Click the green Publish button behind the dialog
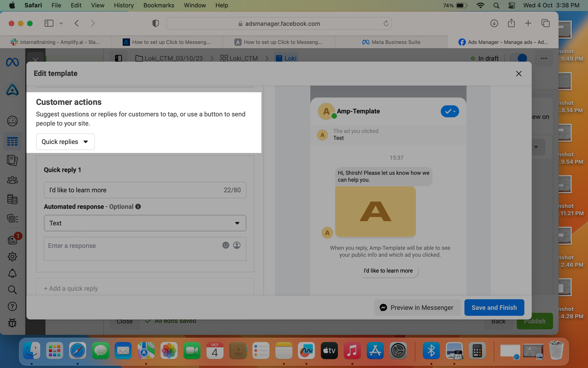This screenshot has height=368, width=588. tap(535, 321)
